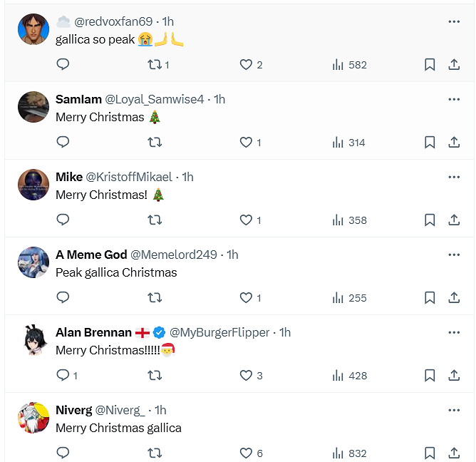Open more options on Alan Brennan's tweet
Screen dimensions: 476x462
click(x=454, y=332)
